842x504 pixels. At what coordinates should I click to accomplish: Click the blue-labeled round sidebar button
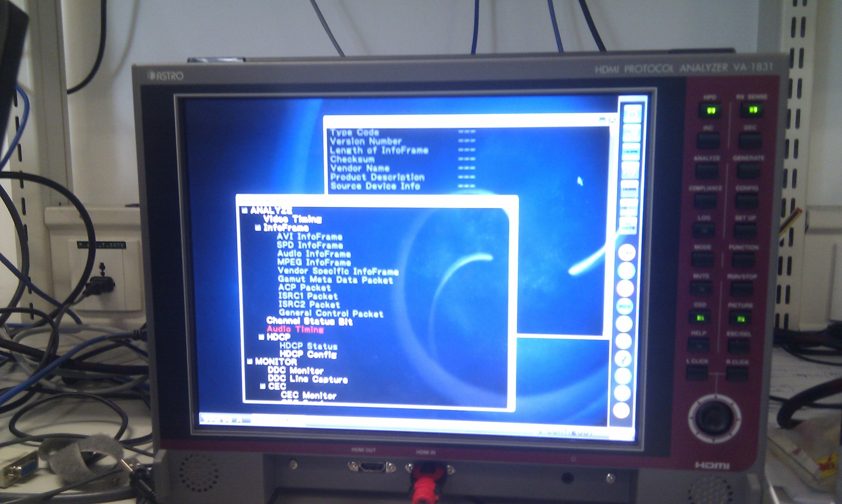[x=625, y=306]
